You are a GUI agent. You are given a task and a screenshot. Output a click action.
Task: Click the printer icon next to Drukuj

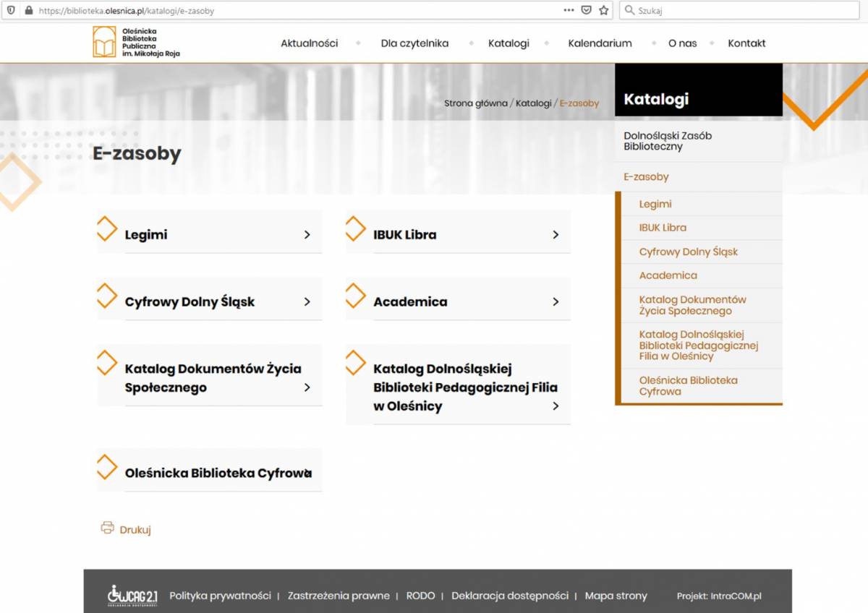[108, 528]
